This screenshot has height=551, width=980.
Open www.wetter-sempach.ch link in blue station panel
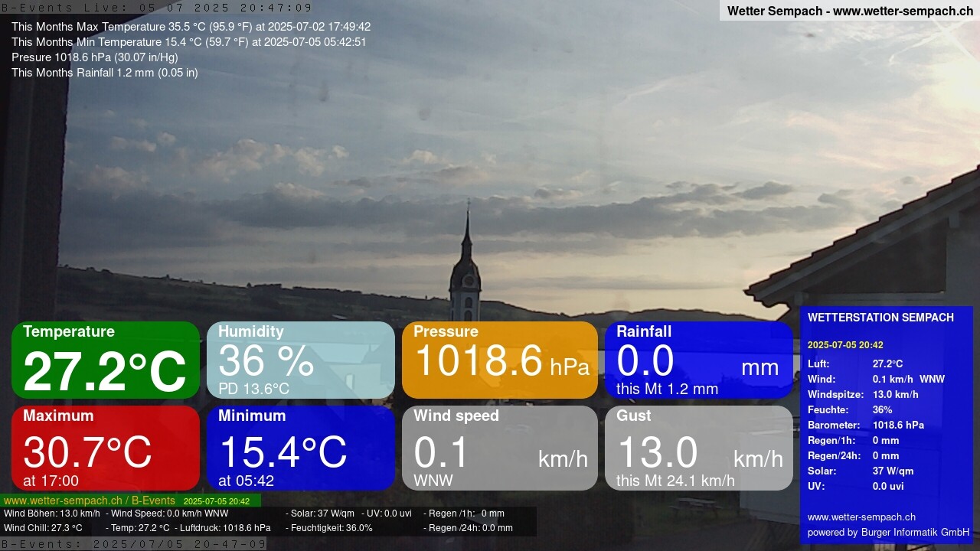click(861, 517)
